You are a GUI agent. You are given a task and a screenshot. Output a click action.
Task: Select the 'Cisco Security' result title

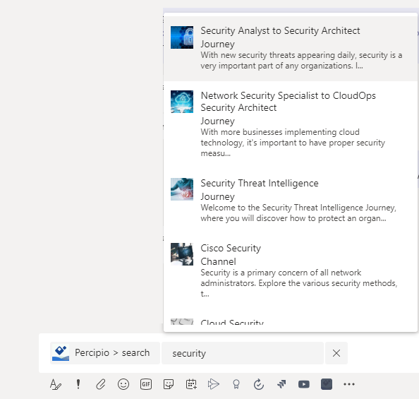click(231, 248)
